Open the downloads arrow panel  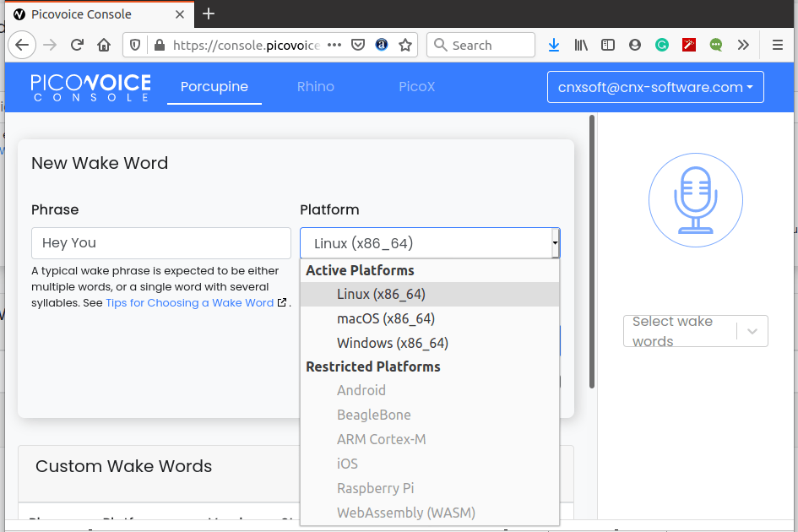(554, 46)
